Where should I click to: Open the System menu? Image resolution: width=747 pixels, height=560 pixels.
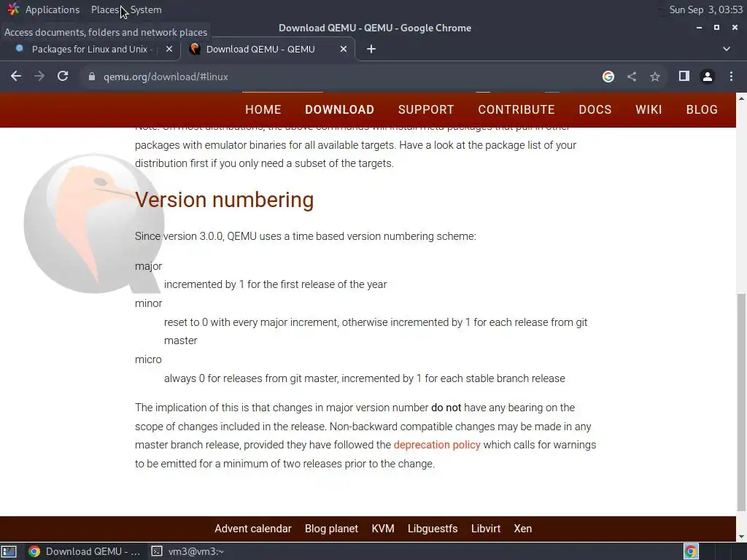tap(146, 9)
